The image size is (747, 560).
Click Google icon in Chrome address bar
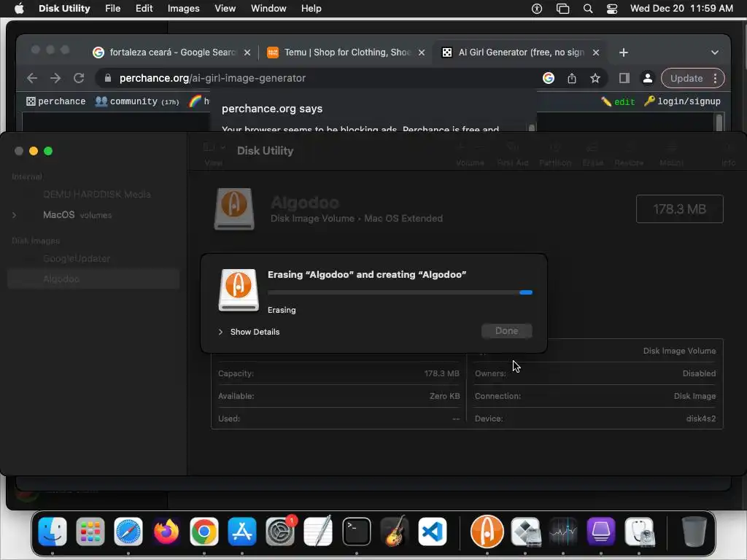tap(549, 78)
